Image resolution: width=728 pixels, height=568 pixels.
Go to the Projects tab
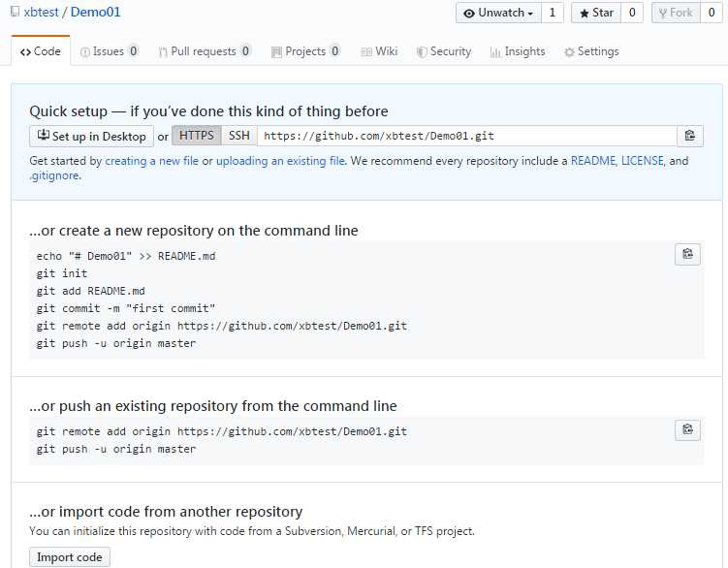coord(305,51)
